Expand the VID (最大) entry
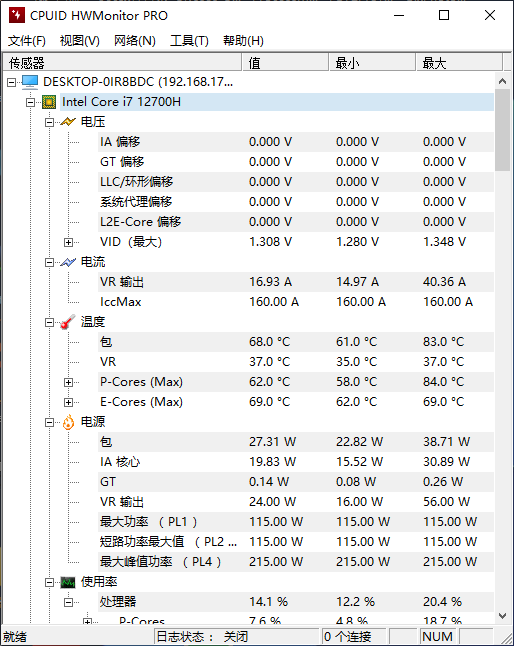Viewport: 514px width, 646px height. tap(68, 242)
